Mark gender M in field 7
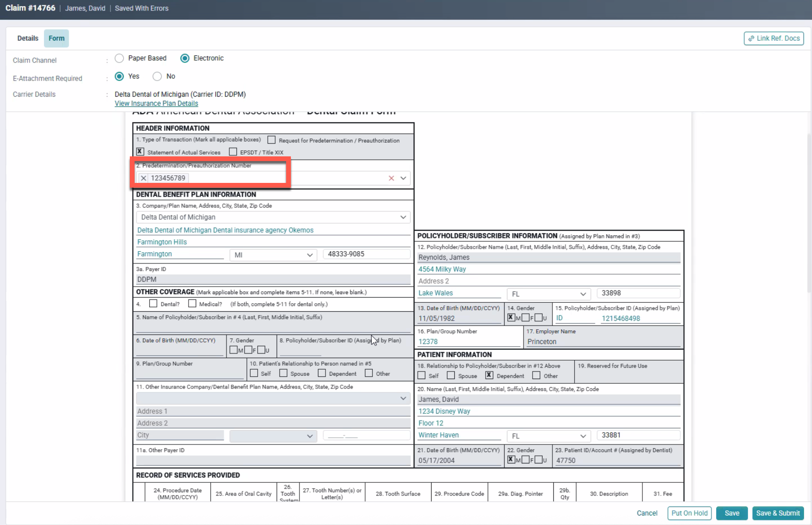812x525 pixels. coord(234,350)
